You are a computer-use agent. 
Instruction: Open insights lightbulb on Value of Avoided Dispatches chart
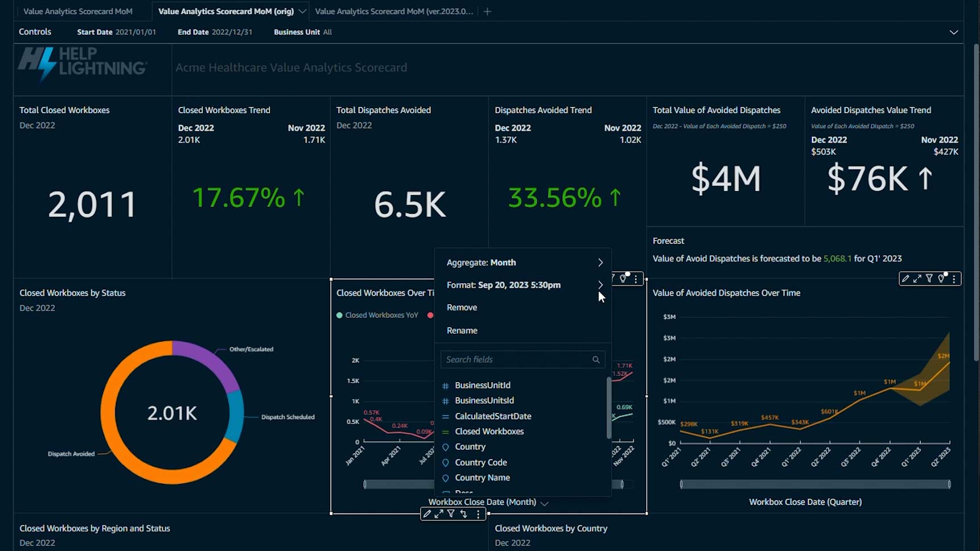click(x=941, y=279)
